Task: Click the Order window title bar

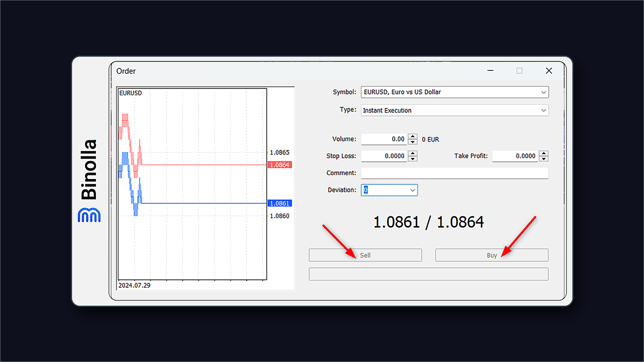Action: tap(282, 71)
